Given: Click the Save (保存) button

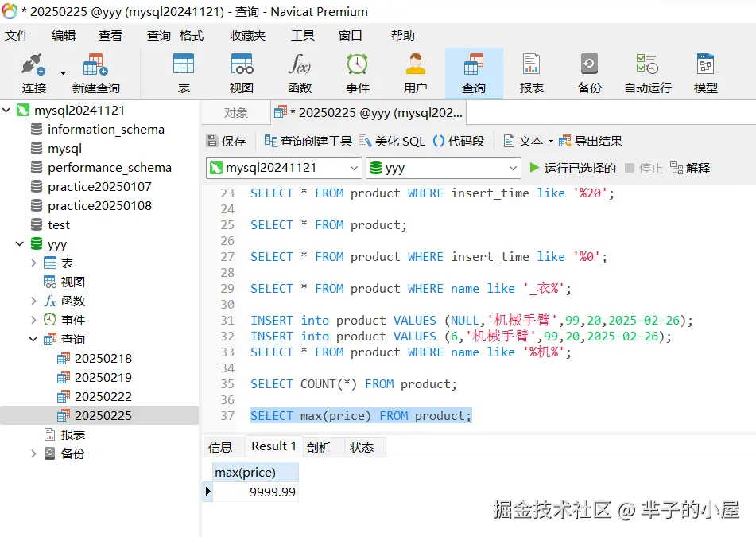Looking at the screenshot, I should coord(226,141).
